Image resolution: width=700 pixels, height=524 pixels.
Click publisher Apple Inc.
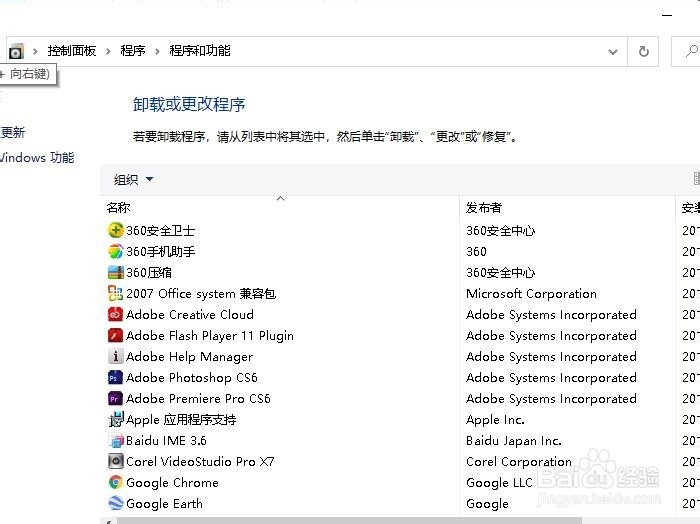[495, 420]
